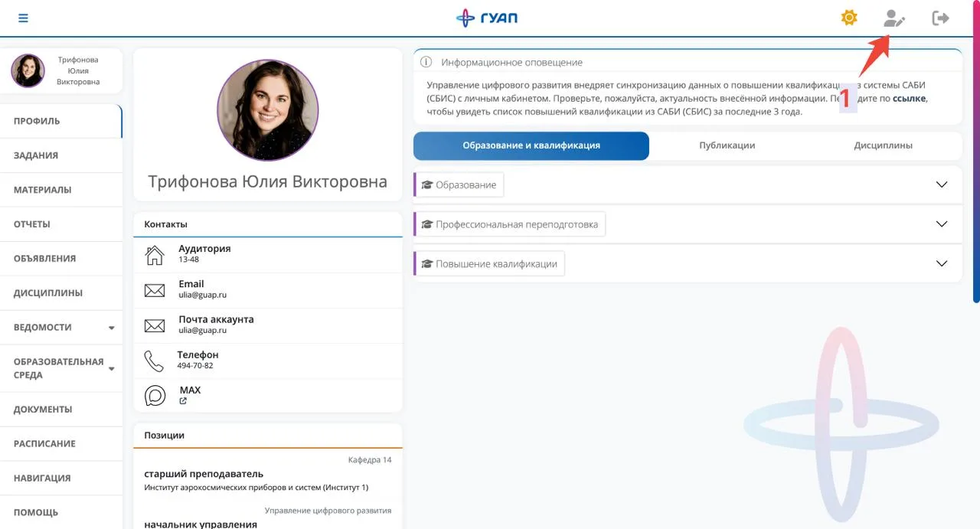Open РАСПИСАНИЕ in the sidebar
980x529 pixels.
(x=61, y=444)
